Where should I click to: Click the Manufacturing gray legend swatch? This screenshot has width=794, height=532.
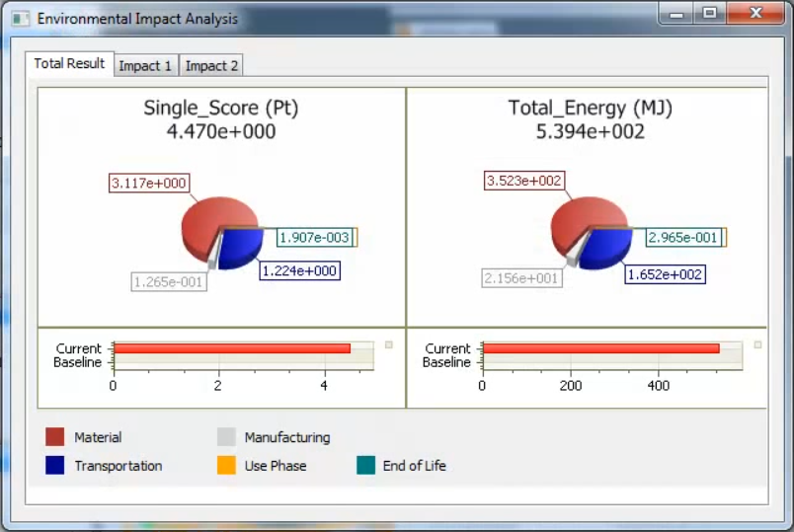point(226,437)
